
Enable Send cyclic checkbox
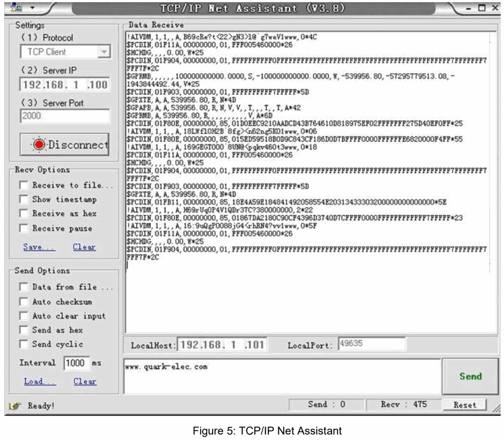(x=24, y=344)
